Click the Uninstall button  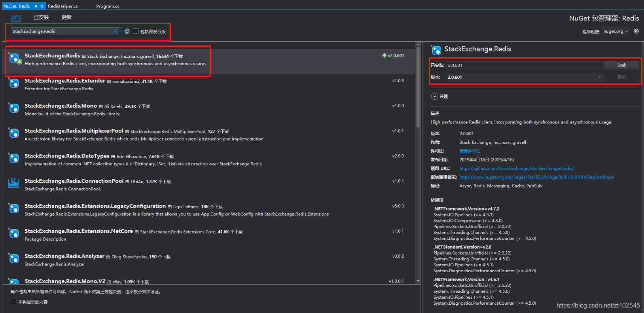click(621, 65)
